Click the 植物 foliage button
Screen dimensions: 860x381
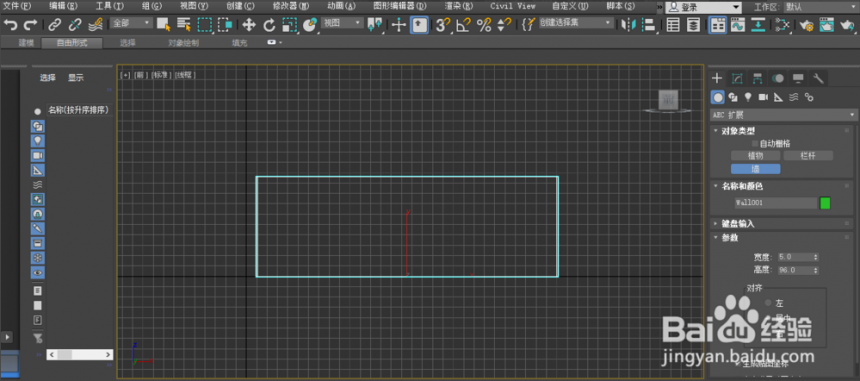click(x=755, y=156)
